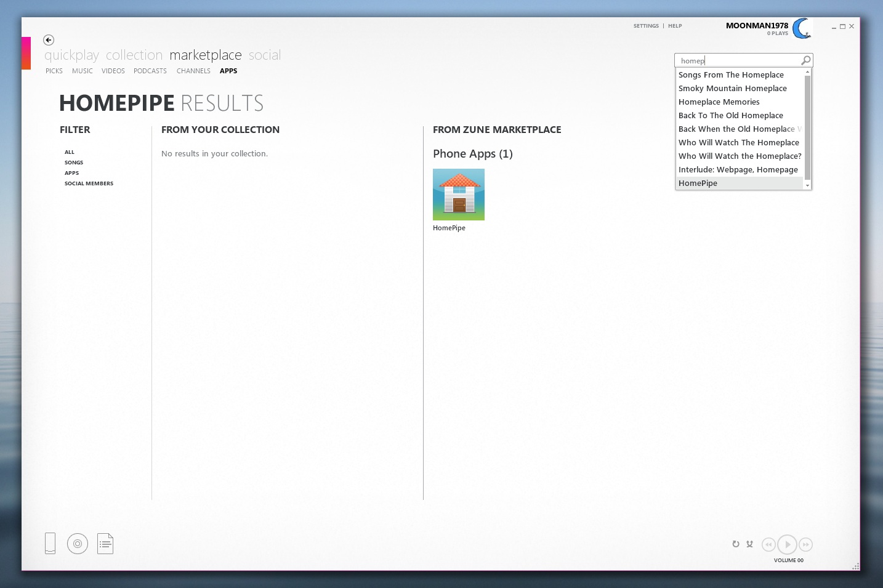883x588 pixels.
Task: Skip to the previous track
Action: point(768,544)
